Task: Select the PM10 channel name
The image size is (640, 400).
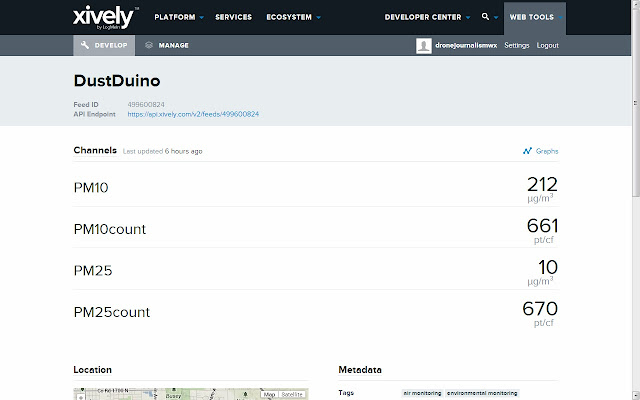Action: [91, 188]
